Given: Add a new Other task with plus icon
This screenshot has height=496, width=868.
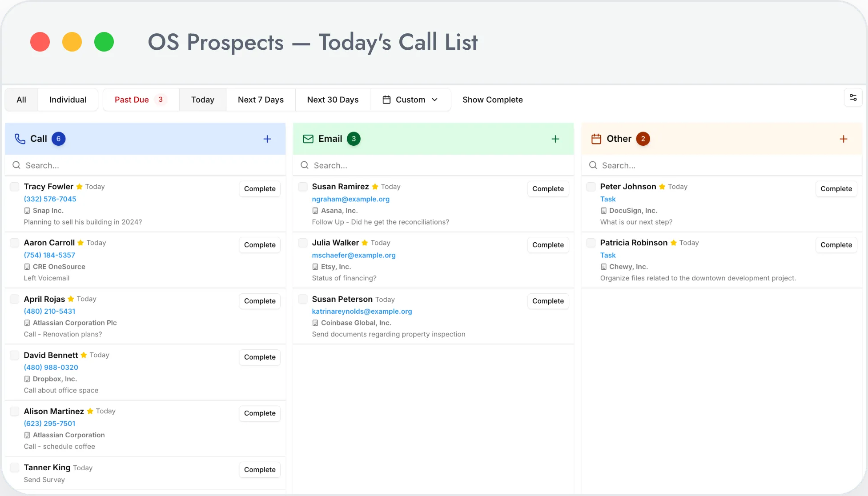Looking at the screenshot, I should (x=844, y=139).
